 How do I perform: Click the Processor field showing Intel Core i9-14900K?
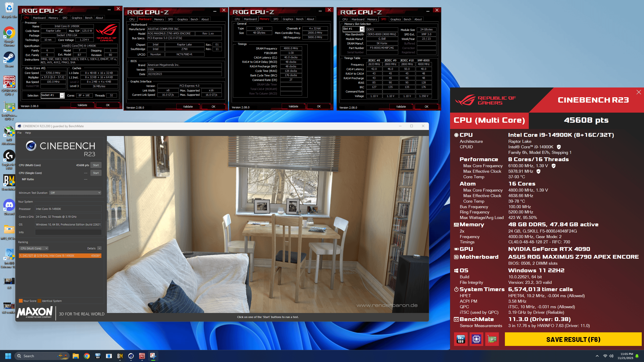tap(68, 209)
